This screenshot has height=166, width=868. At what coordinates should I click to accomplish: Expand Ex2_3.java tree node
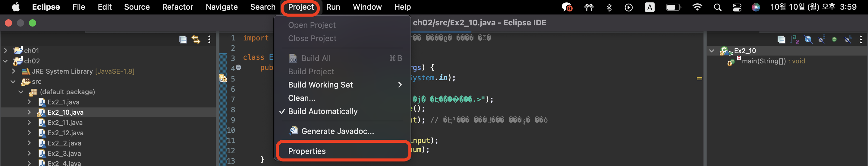click(29, 154)
